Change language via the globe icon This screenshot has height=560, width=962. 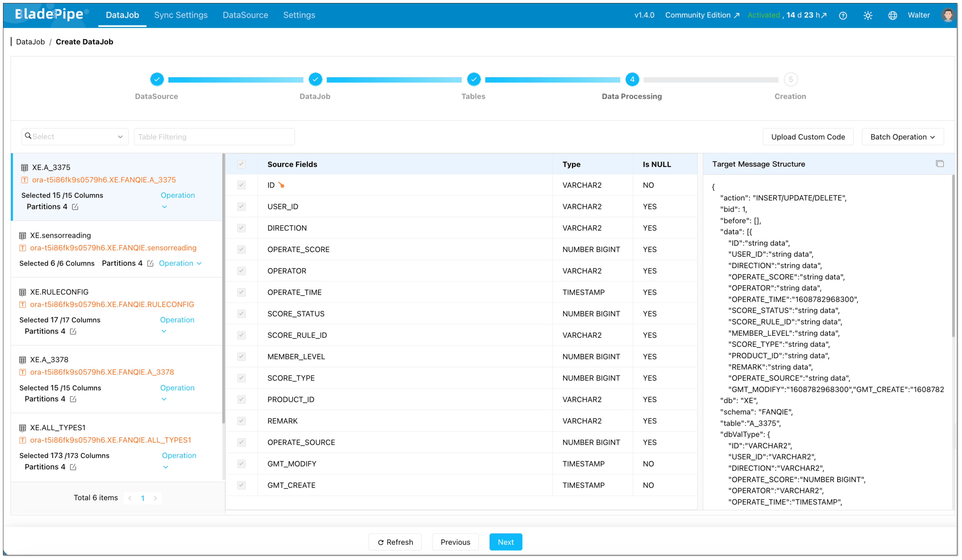click(x=893, y=15)
